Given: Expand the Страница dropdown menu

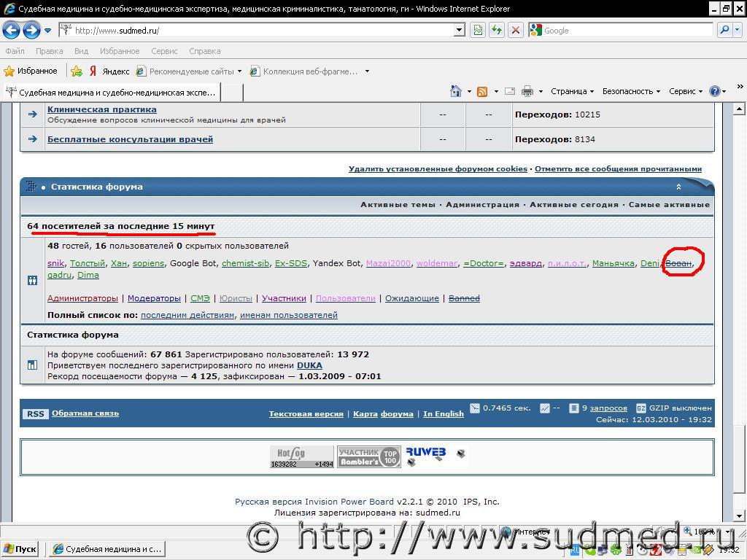Looking at the screenshot, I should point(573,91).
